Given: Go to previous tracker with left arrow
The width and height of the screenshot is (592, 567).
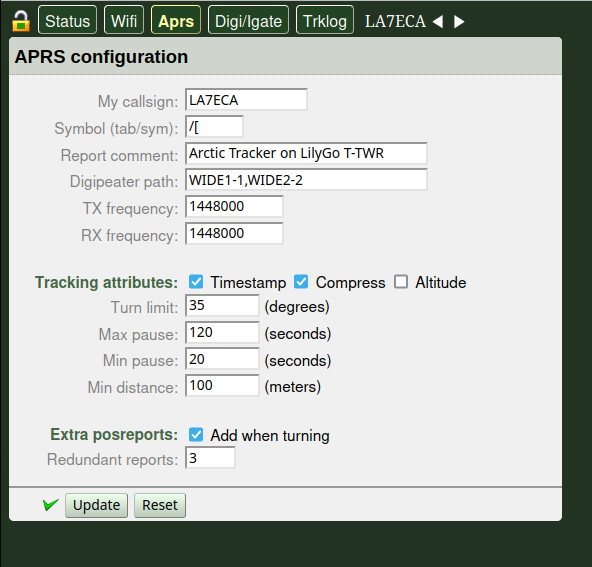Looking at the screenshot, I should (438, 22).
